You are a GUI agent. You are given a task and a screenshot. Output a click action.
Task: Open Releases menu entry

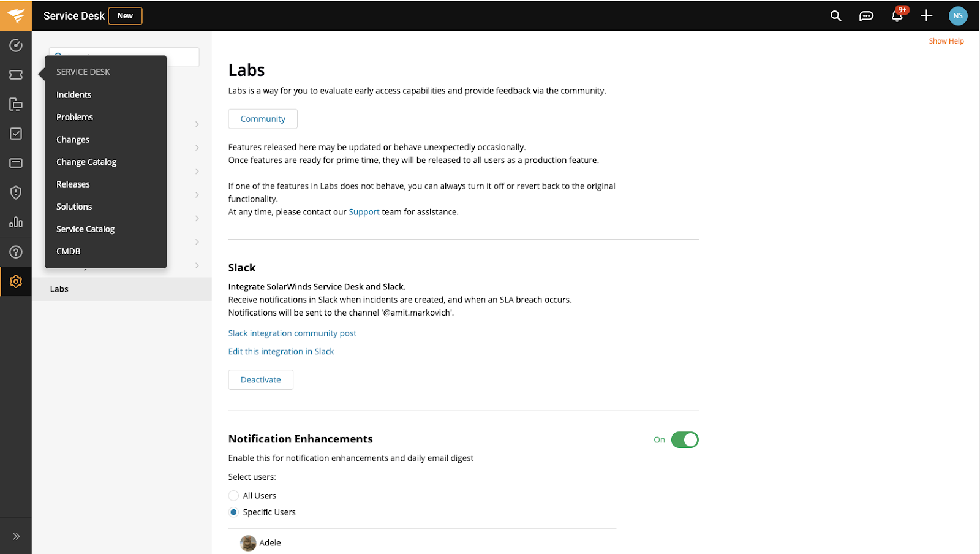pyautogui.click(x=73, y=184)
